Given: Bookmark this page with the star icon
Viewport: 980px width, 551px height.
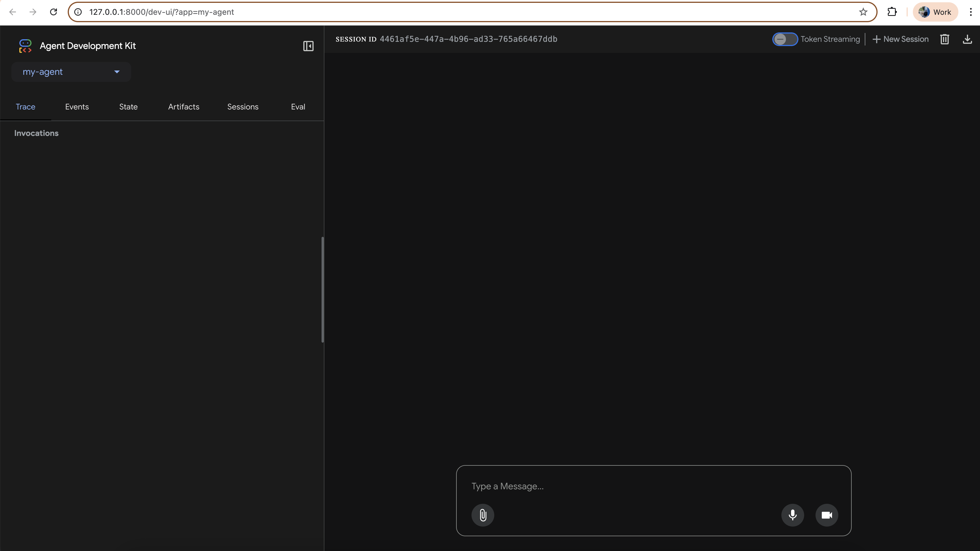Looking at the screenshot, I should (863, 12).
